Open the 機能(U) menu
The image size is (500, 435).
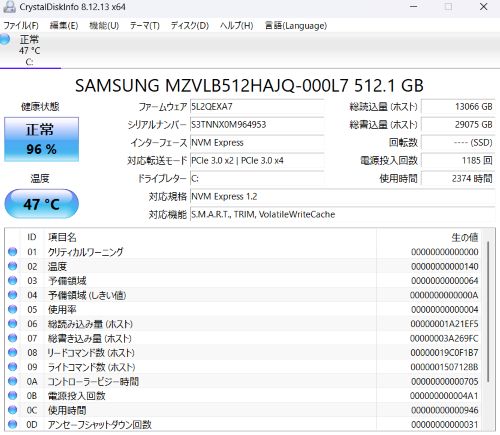click(104, 26)
